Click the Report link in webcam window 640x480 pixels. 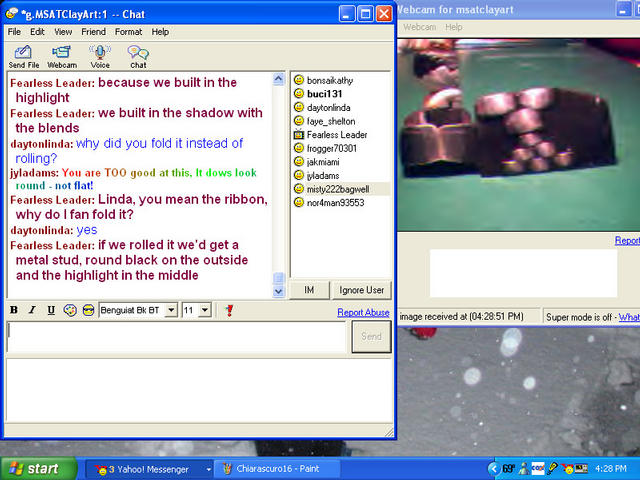627,241
